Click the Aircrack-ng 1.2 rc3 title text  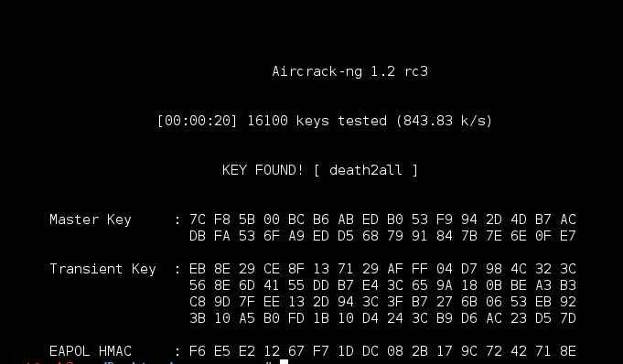click(350, 71)
